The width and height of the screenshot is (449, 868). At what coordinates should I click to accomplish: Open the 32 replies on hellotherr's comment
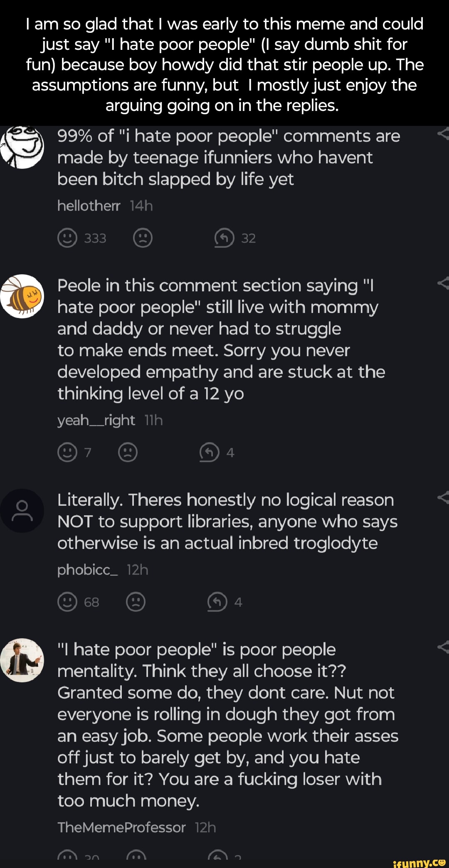(x=224, y=238)
